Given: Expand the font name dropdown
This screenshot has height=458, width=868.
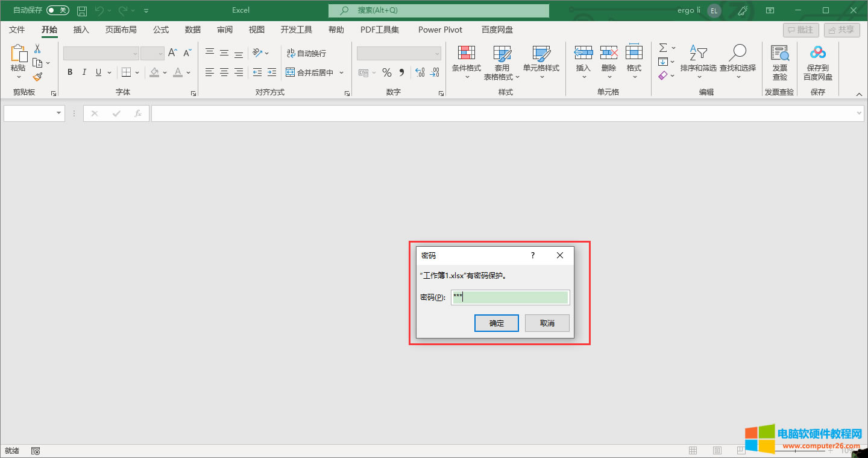Looking at the screenshot, I should point(135,54).
